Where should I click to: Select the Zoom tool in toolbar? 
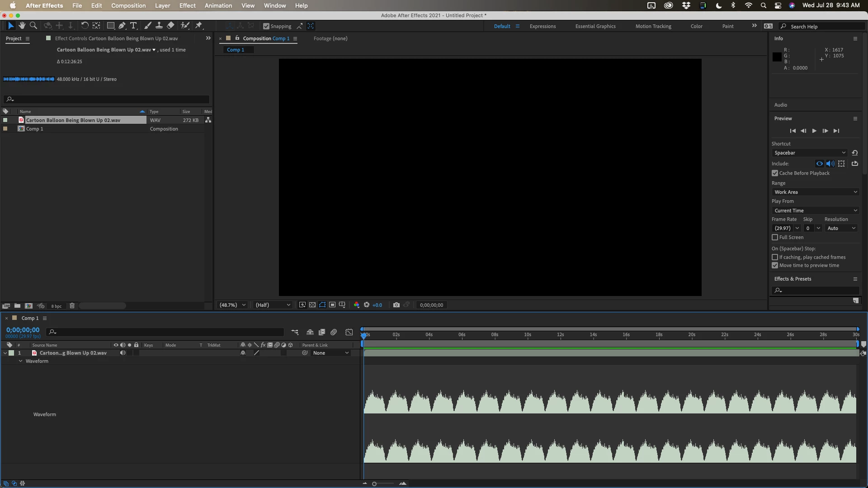coord(33,26)
